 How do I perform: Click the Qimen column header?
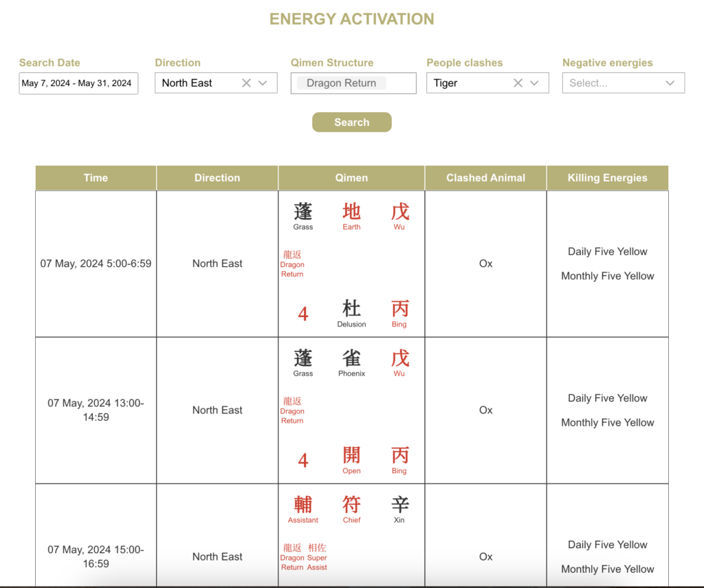351,177
